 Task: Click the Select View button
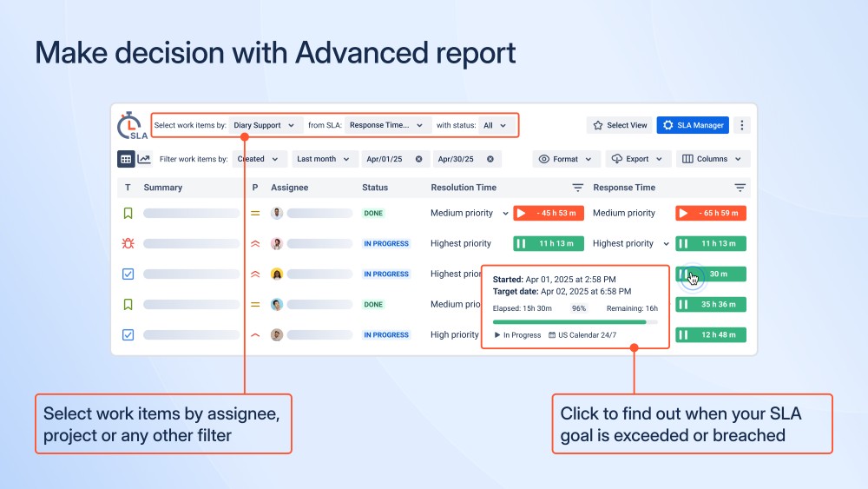[x=620, y=125]
